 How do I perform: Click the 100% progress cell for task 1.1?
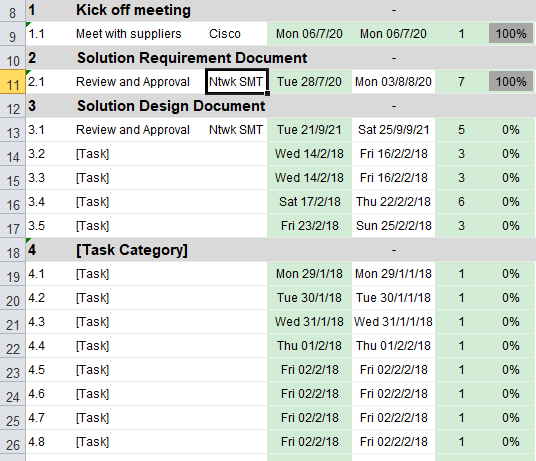[511, 34]
